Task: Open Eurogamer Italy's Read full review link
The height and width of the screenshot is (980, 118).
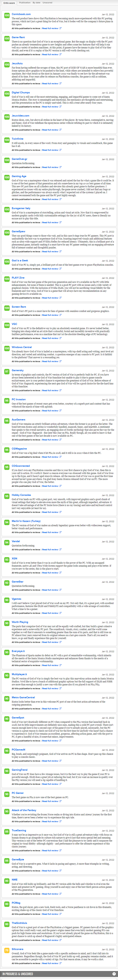Action: pos(51,222)
